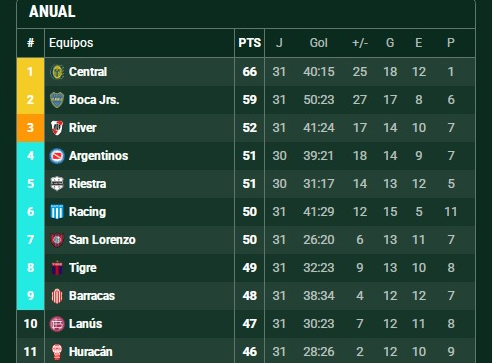Viewport: 492px width, 363px height.
Task: Select the San Lorenzo crest icon
Action: coord(57,240)
